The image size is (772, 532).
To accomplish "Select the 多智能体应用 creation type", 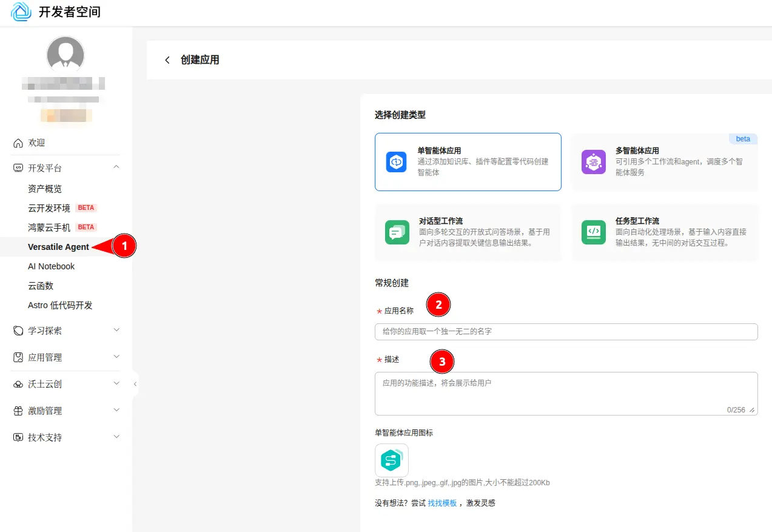I will pyautogui.click(x=665, y=162).
